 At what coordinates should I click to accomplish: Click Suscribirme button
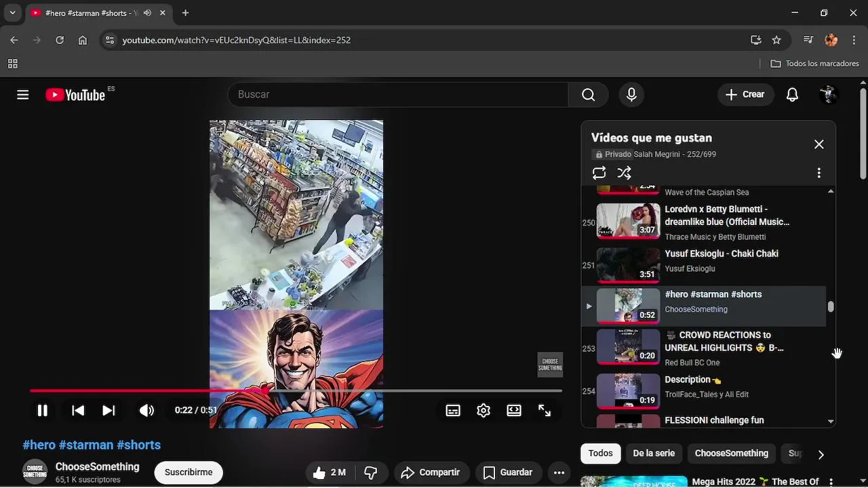189,472
